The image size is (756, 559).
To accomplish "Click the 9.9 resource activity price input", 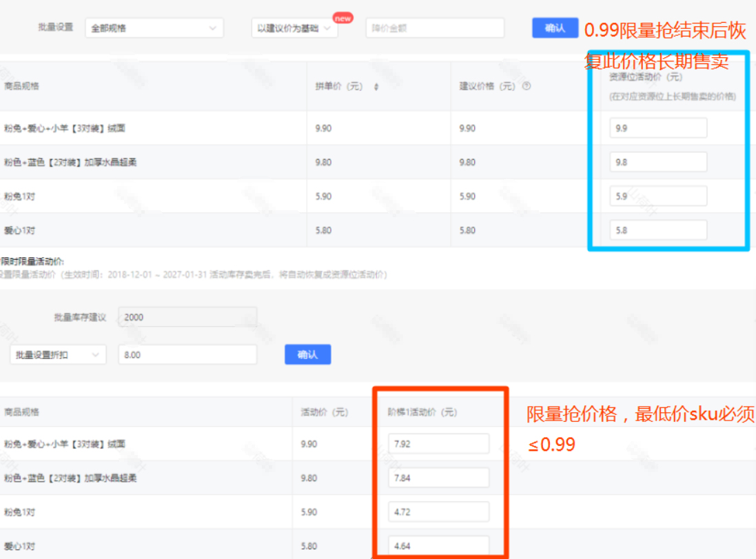I will tap(657, 128).
